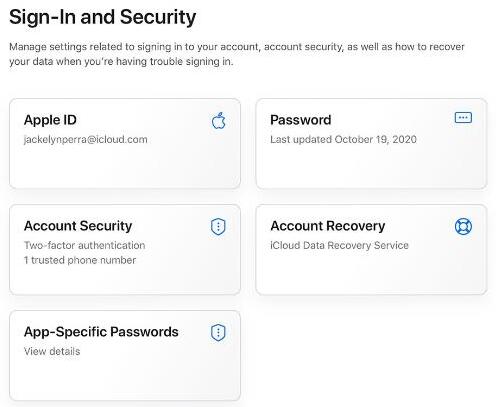Open the Password card
Screen dimensions: 496x407
pos(371,144)
